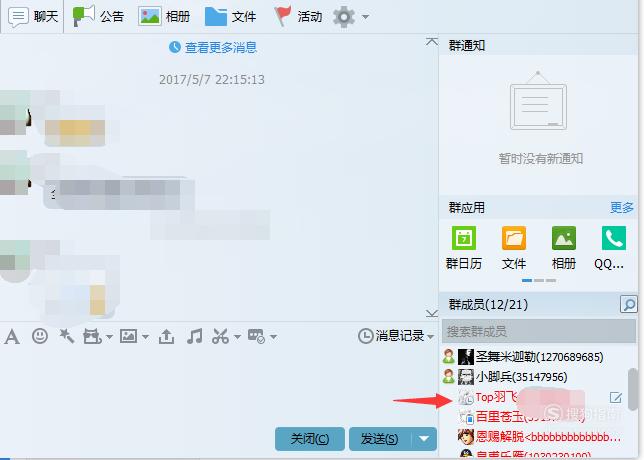Image resolution: width=644 pixels, height=460 pixels.
Task: Click 恩赐解脱's avatar thumbnail
Action: pos(466,437)
